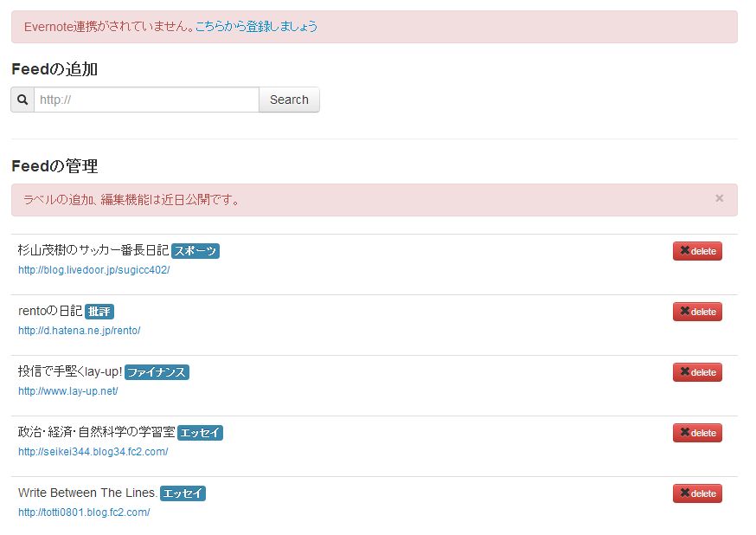
Task: Delete the 政治・経済・自然科学の学習室 feed
Action: [697, 433]
